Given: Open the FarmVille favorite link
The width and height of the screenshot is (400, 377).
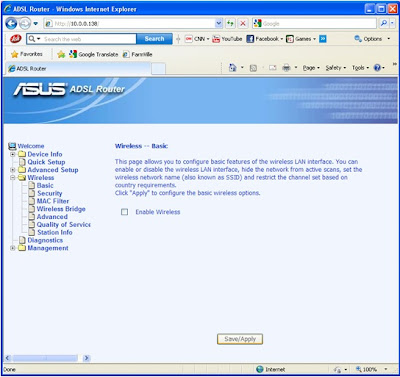Looking at the screenshot, I should 137,54.
